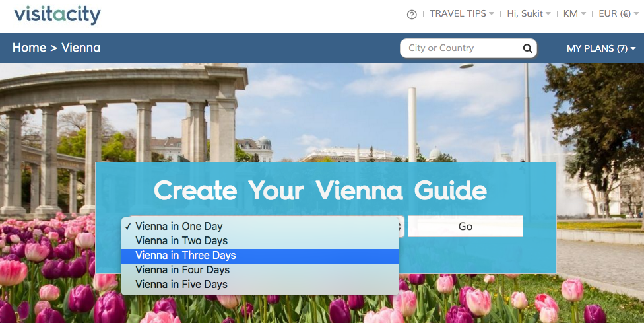Open the EUR (€) currency dropdown
Image resolution: width=644 pixels, height=323 pixels.
(x=618, y=14)
